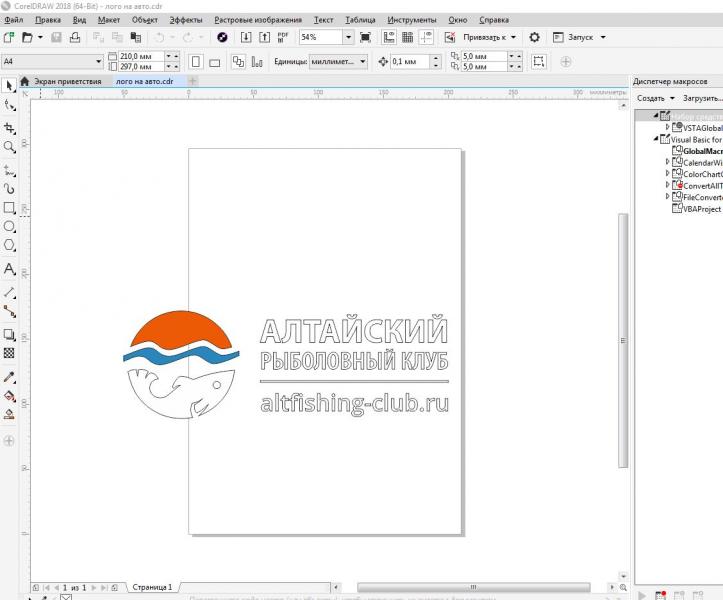Open the Edit (Правка) menu
This screenshot has width=723, height=600.
pos(48,20)
